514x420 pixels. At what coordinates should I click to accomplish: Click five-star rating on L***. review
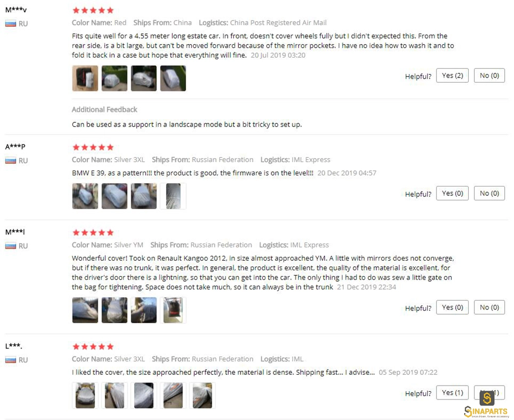(93, 346)
